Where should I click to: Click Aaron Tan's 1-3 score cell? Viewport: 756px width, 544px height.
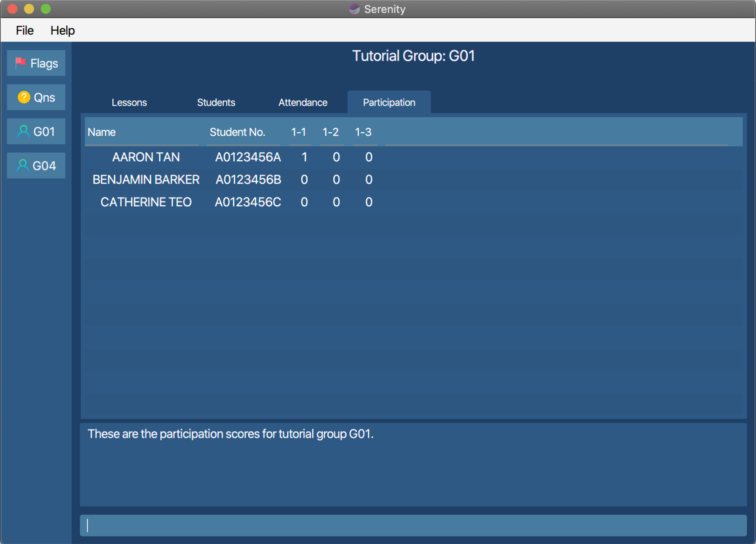369,157
